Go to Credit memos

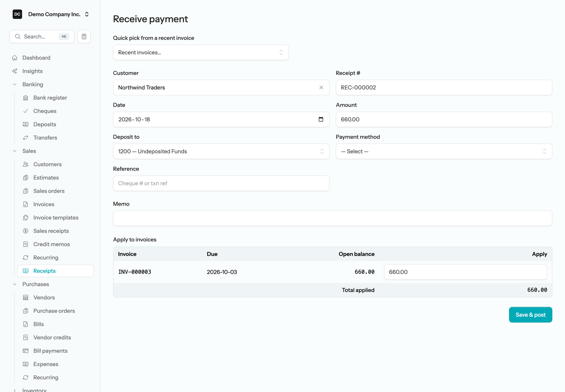point(56,244)
